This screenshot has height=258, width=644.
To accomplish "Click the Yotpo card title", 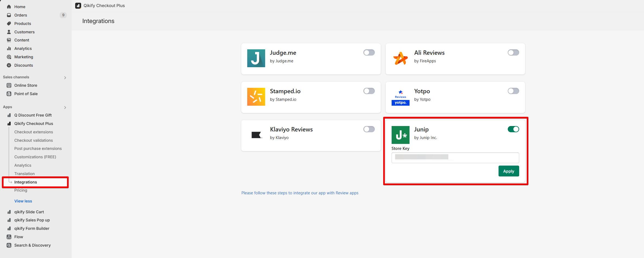I will tap(422, 91).
